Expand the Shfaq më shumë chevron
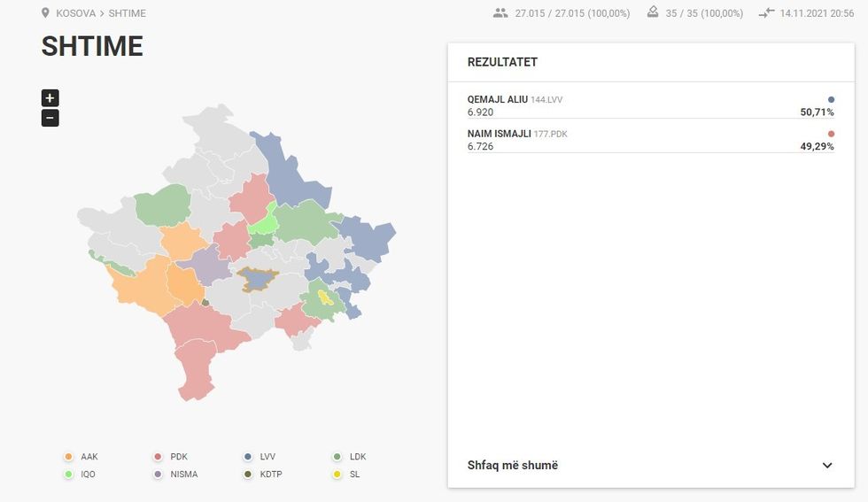Image resolution: width=868 pixels, height=502 pixels. point(826,466)
